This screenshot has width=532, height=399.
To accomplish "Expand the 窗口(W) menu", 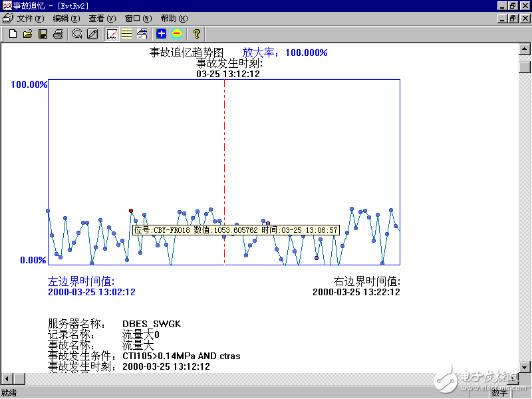I will (138, 19).
